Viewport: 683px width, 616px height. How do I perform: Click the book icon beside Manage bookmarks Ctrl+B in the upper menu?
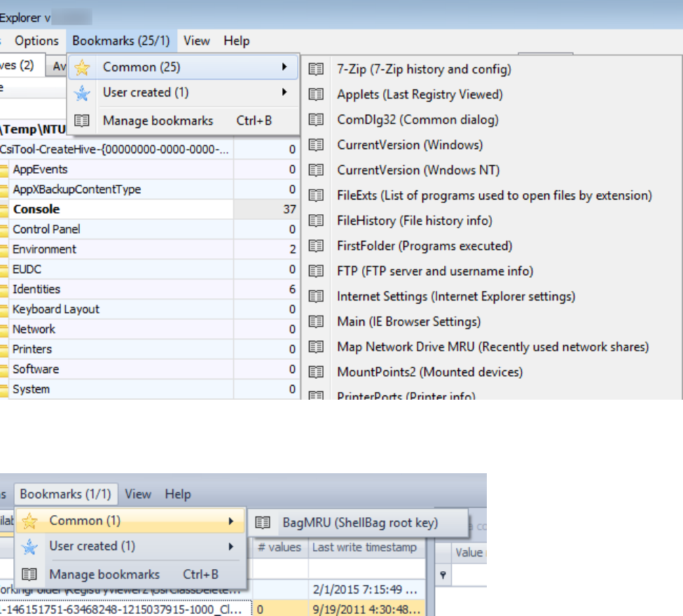coord(82,120)
